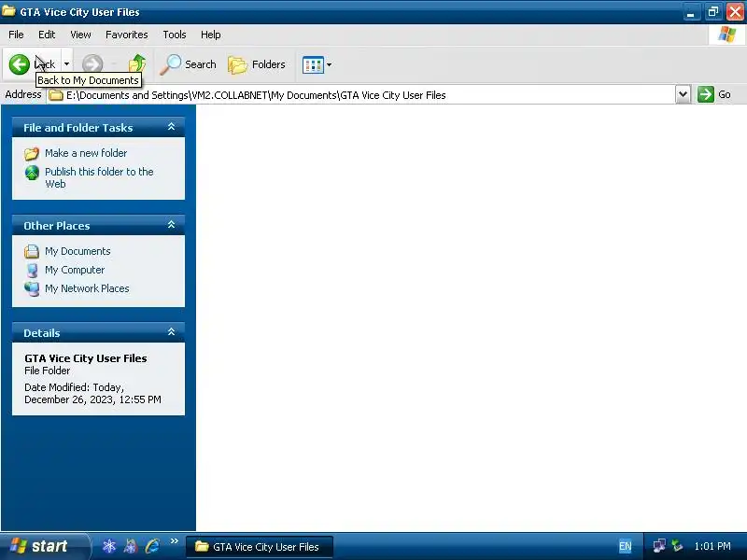Click GTA Vice City User Files details heading
Image resolution: width=747 pixels, height=560 pixels.
pyautogui.click(x=86, y=358)
